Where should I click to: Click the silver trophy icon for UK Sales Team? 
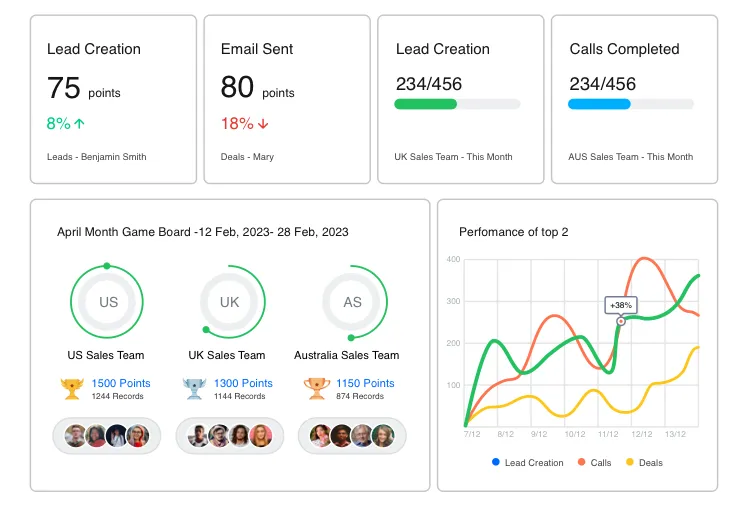(194, 389)
